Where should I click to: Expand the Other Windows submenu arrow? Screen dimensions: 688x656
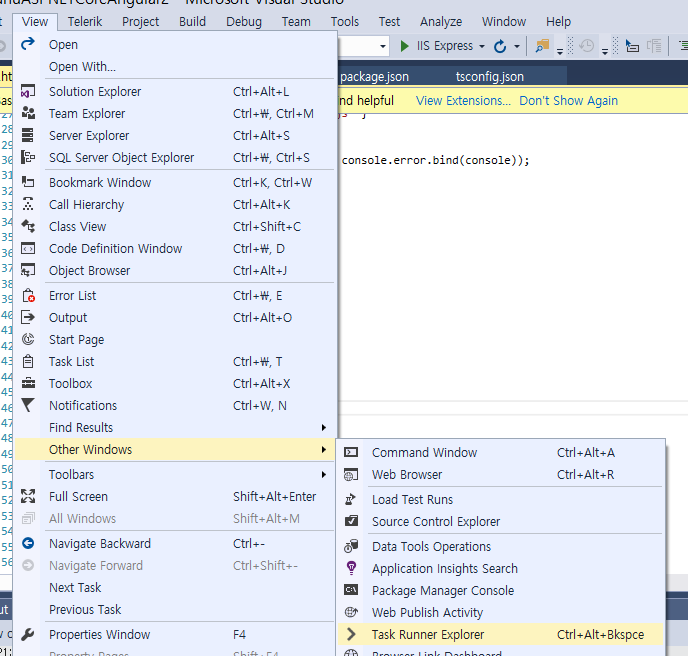323,449
